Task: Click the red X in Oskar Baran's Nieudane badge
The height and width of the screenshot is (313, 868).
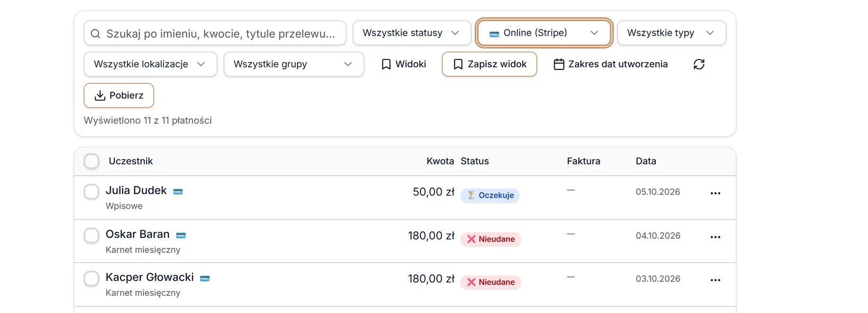Action: (471, 239)
